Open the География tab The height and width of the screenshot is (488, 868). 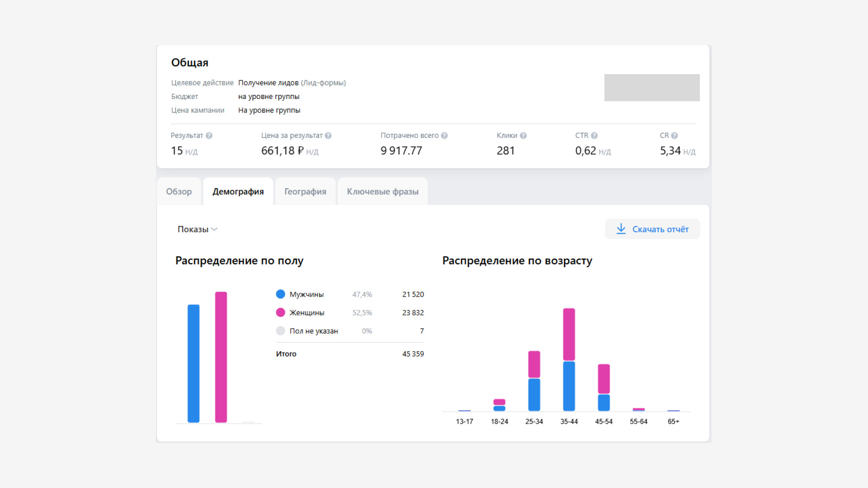pyautogui.click(x=305, y=192)
